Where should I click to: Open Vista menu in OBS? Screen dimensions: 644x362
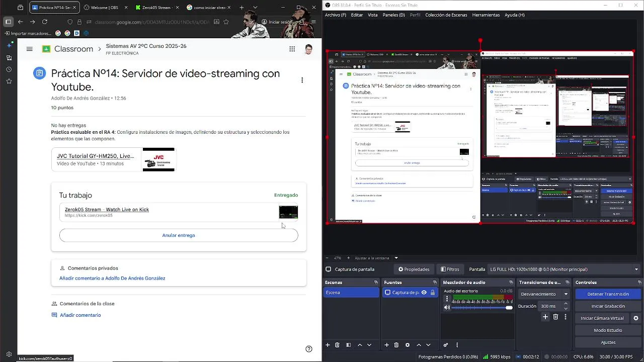373,15
